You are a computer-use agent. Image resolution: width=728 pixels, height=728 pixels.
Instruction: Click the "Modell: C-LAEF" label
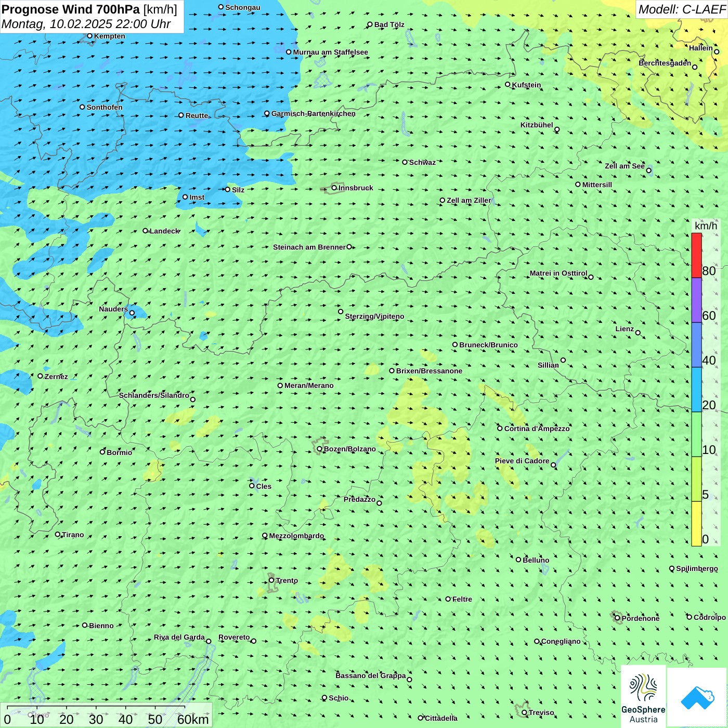click(681, 9)
